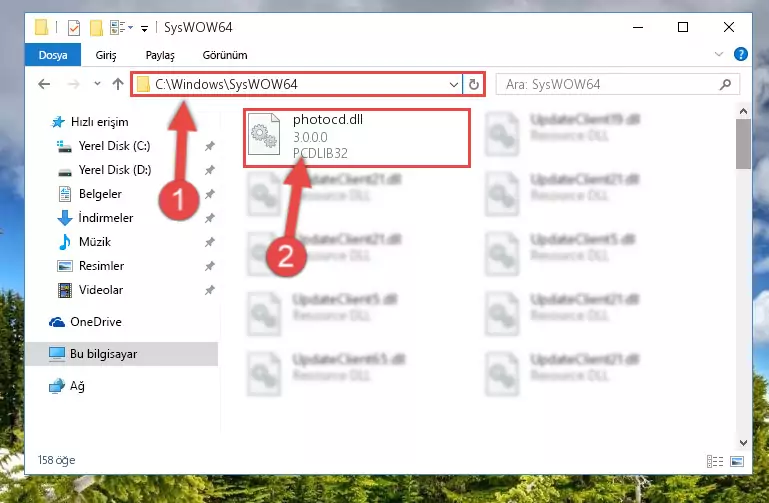This screenshot has height=503, width=769.
Task: Select OneDrive in navigation pane
Action: click(85, 322)
